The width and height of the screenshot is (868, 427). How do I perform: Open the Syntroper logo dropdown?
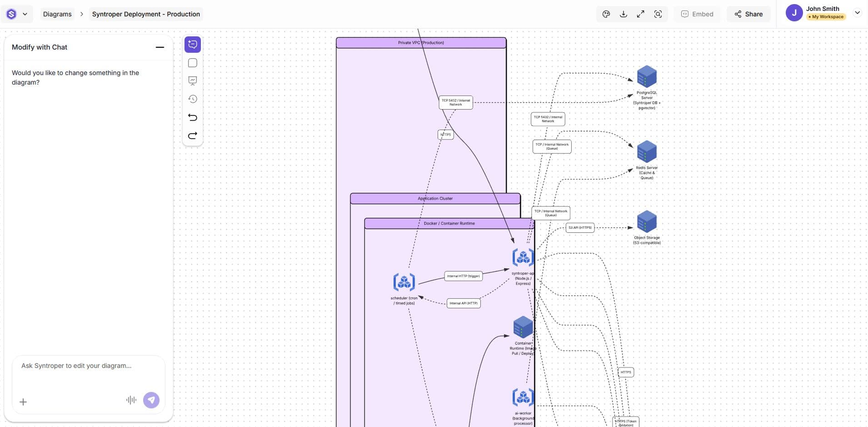(17, 14)
